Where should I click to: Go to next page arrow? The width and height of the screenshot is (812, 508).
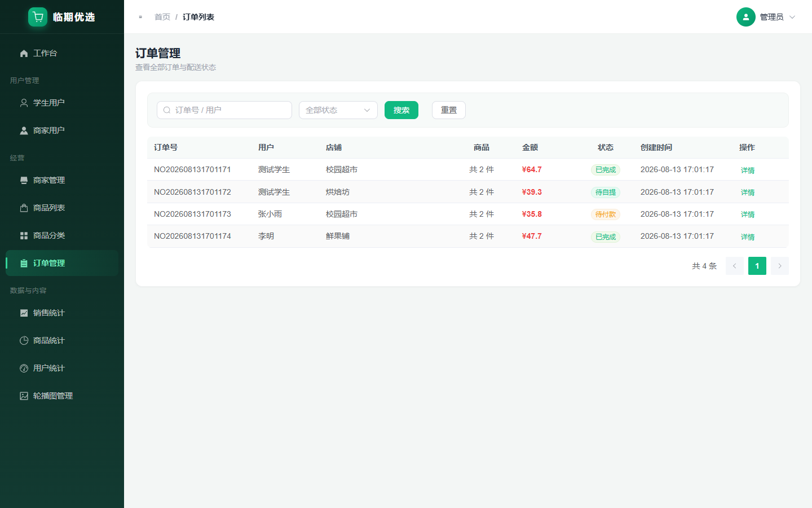(x=780, y=266)
